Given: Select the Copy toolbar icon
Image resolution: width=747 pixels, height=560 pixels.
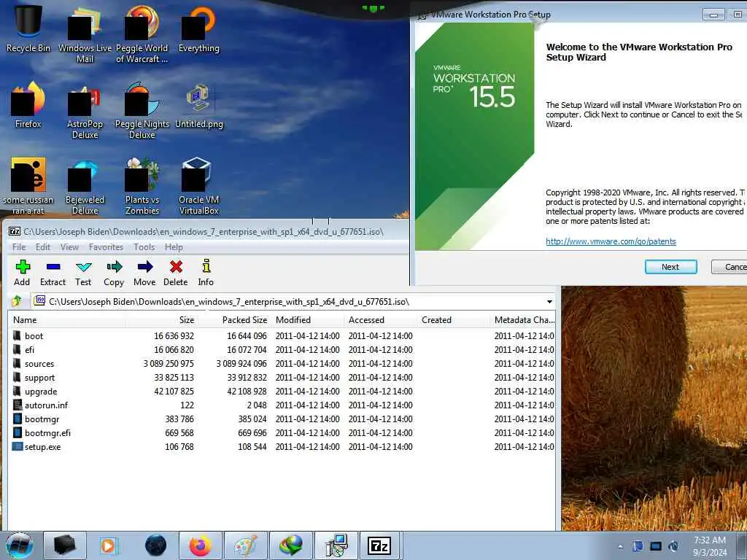Looking at the screenshot, I should (x=114, y=273).
